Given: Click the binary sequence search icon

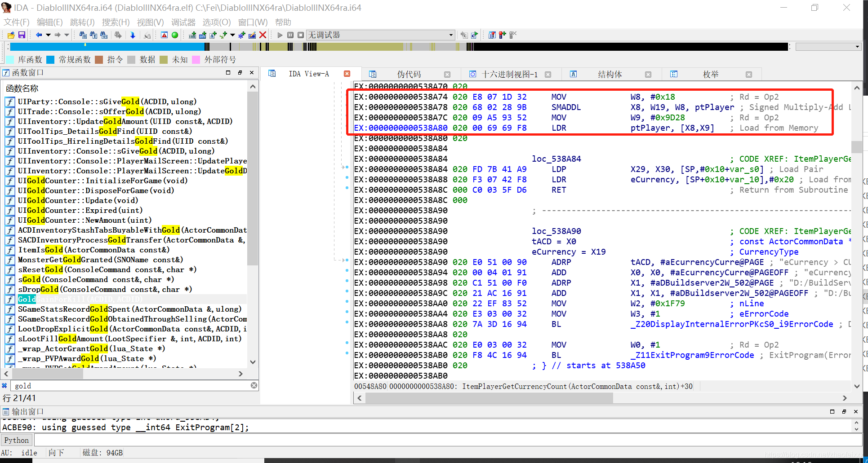Looking at the screenshot, I should point(104,35).
